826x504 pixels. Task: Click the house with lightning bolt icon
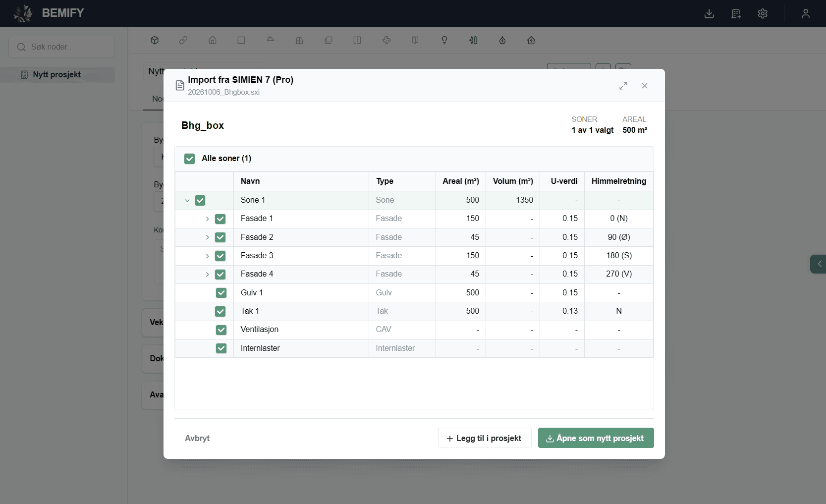pyautogui.click(x=531, y=40)
